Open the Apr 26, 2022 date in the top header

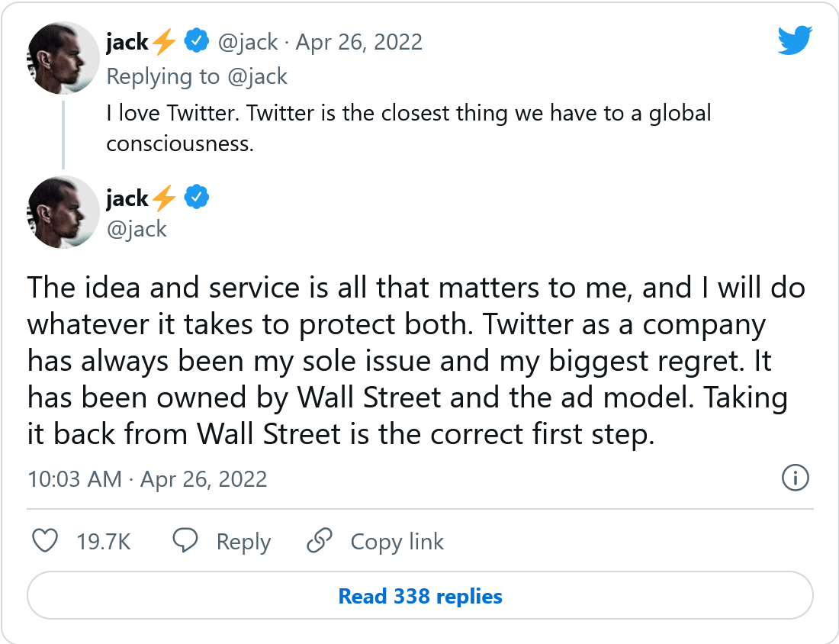coord(358,42)
